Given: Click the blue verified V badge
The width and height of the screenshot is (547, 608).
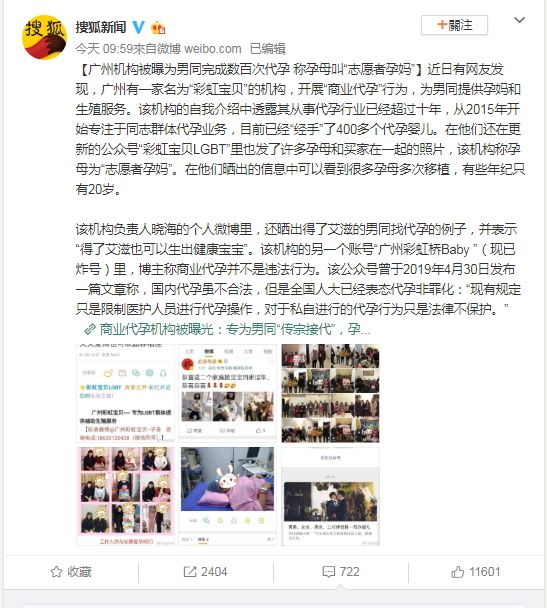Looking at the screenshot, I should click(x=138, y=27).
